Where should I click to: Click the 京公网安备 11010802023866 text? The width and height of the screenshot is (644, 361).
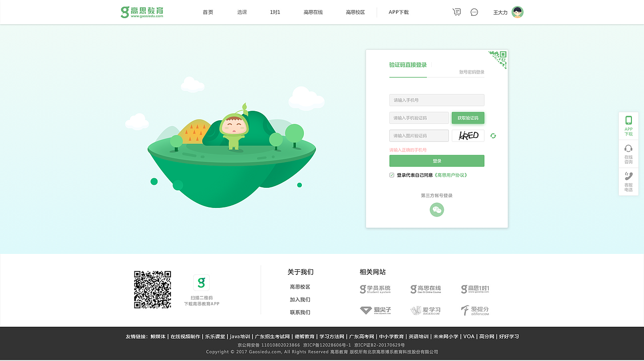tap(269, 345)
